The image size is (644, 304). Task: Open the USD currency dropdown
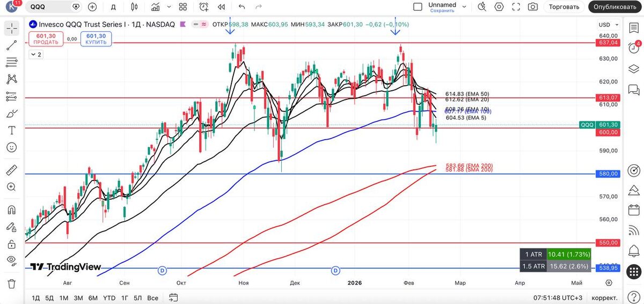608,25
